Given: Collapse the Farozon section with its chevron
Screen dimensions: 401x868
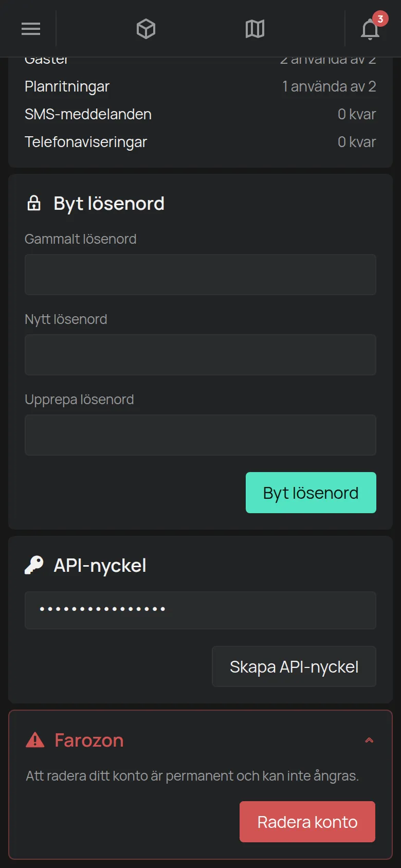Looking at the screenshot, I should (369, 740).
